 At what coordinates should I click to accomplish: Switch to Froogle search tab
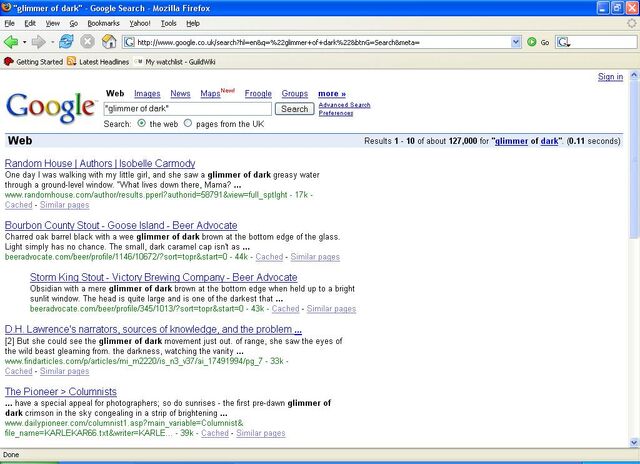click(x=258, y=93)
